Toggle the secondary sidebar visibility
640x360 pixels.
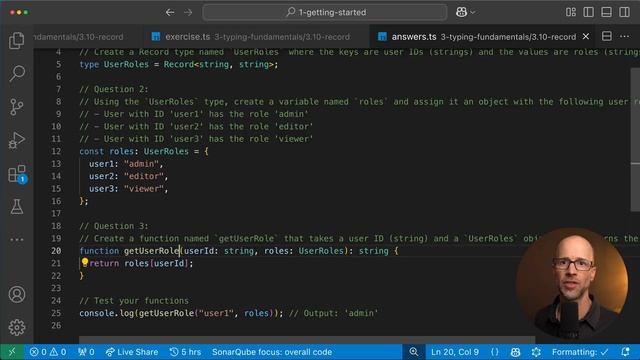(624, 12)
